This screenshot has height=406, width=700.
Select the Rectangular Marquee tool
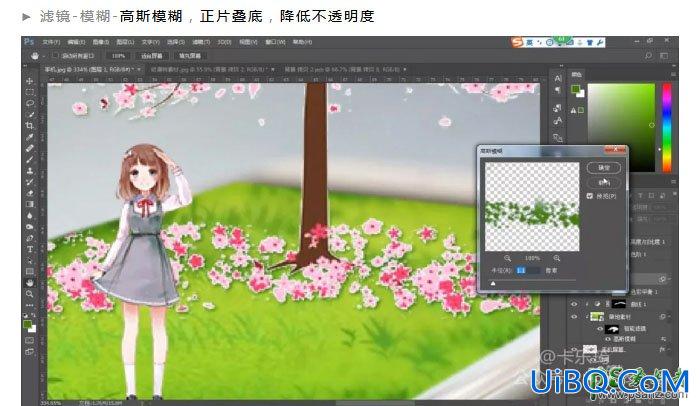click(x=30, y=92)
